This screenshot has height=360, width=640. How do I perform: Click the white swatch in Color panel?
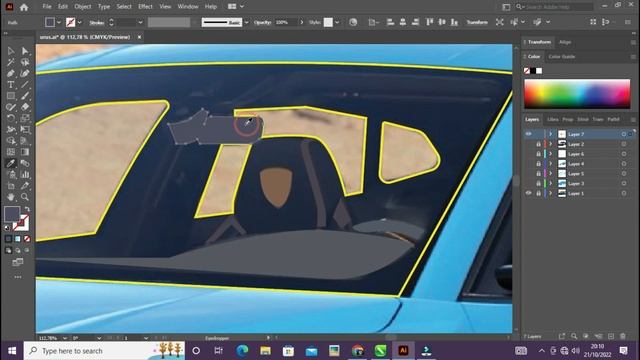(x=539, y=71)
